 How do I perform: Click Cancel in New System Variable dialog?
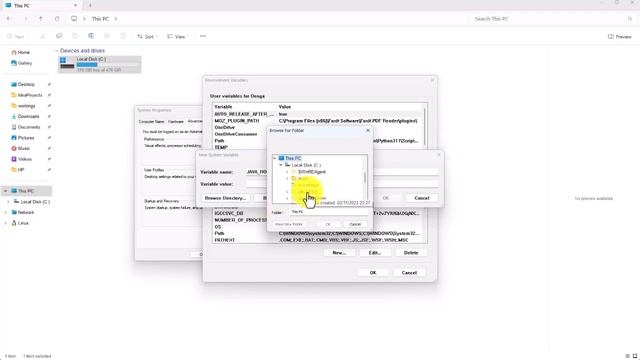tap(422, 198)
